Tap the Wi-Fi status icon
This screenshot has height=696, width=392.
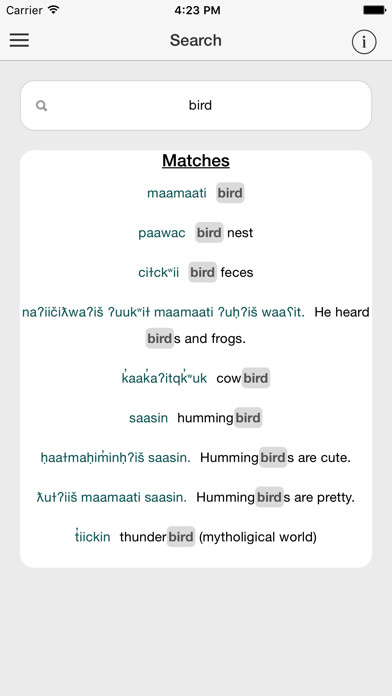pos(54,10)
